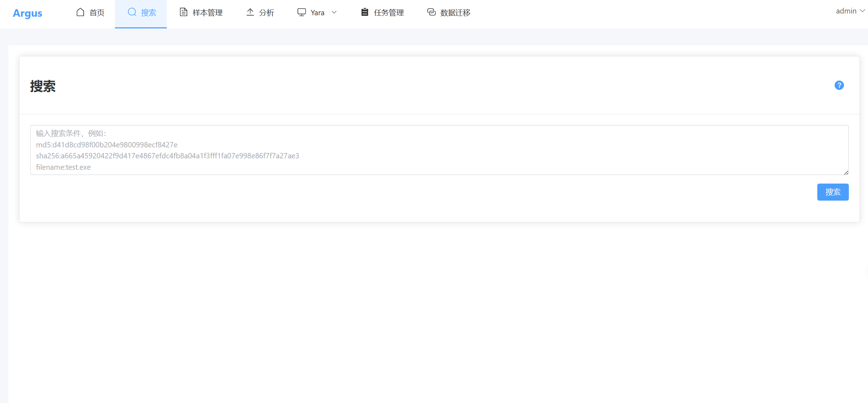Focus the search conditions text area
Screen dimensions: 868x403
[439, 150]
